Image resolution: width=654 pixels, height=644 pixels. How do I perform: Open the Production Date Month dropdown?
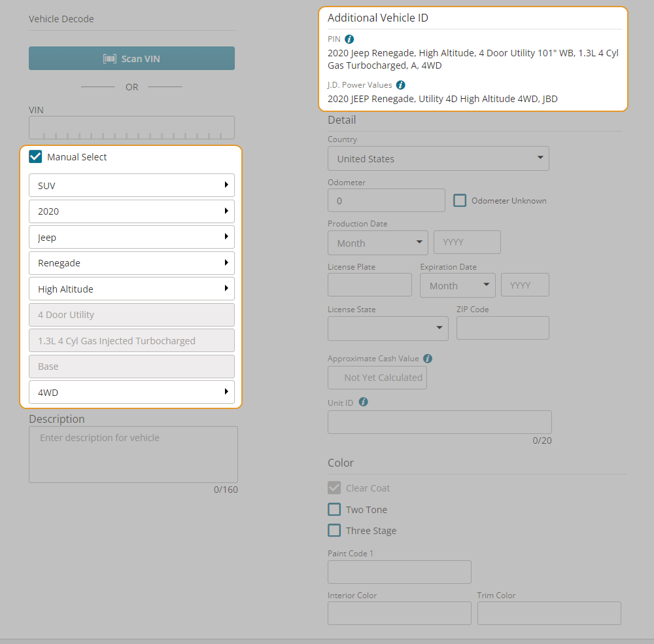(378, 243)
